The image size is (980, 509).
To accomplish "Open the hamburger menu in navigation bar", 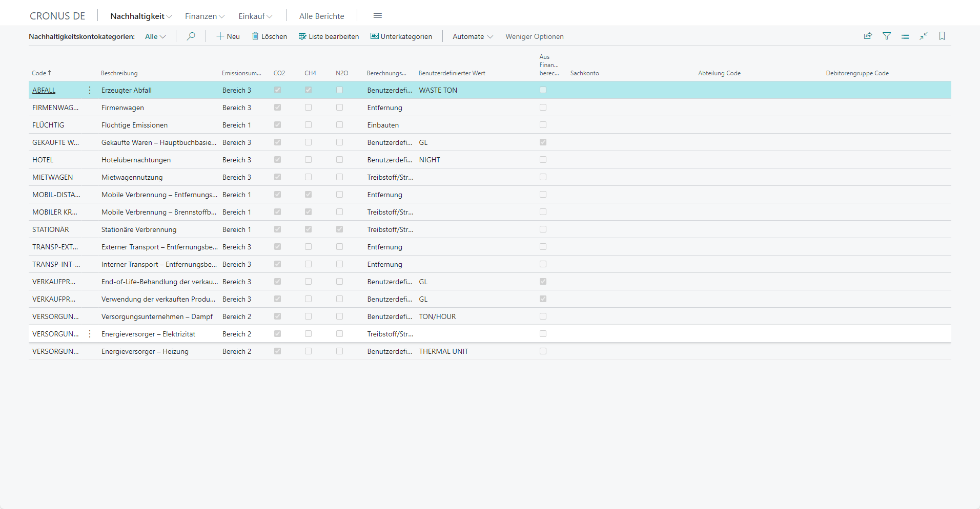I will point(378,16).
